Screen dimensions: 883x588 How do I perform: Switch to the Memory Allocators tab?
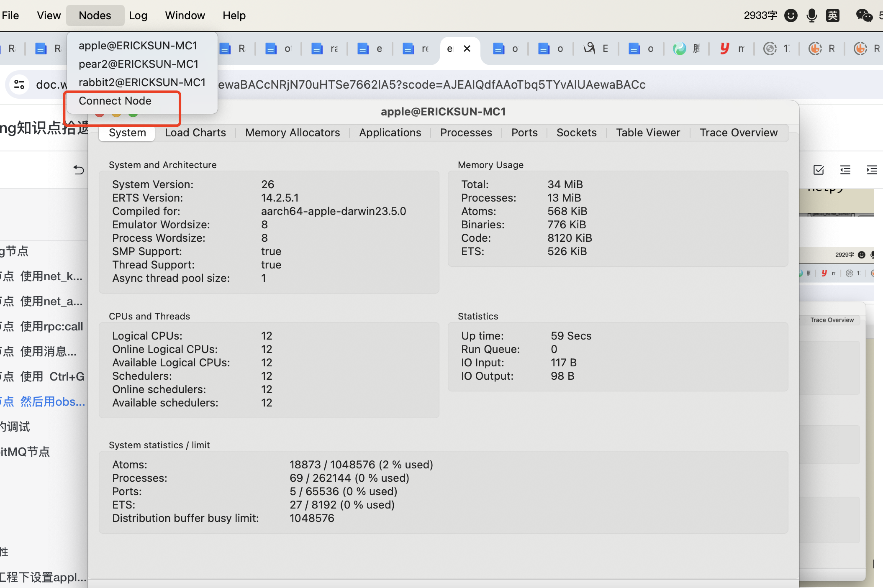(293, 133)
